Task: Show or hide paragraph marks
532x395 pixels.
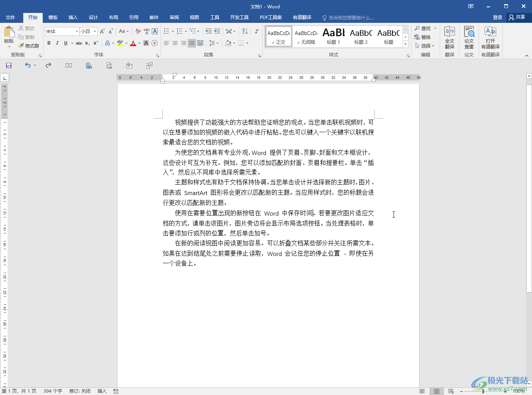Action: (257, 31)
